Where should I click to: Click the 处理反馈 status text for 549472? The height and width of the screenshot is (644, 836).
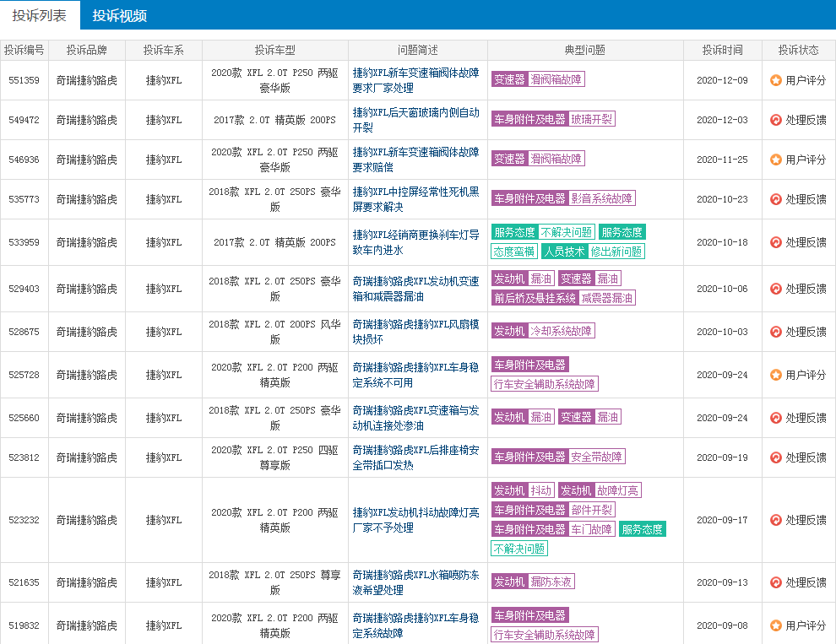tap(806, 120)
